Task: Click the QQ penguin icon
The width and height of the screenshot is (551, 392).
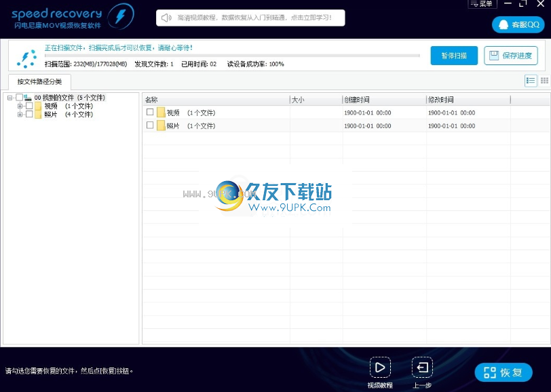Action: [x=503, y=24]
